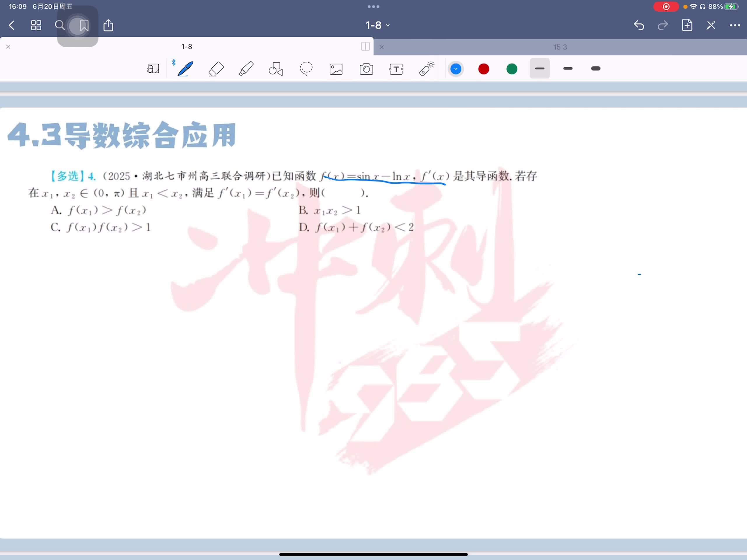Toggle the zoom window tool
The height and width of the screenshot is (560, 747).
[153, 69]
